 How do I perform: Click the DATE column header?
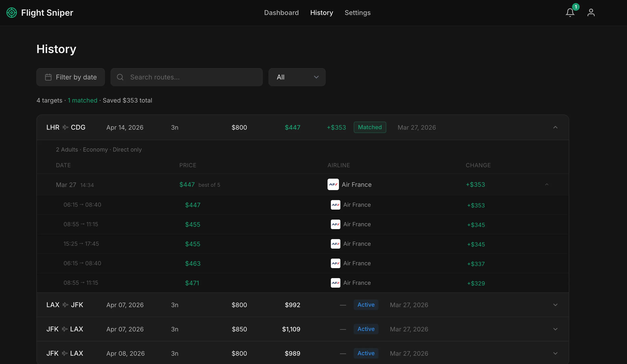coord(63,165)
